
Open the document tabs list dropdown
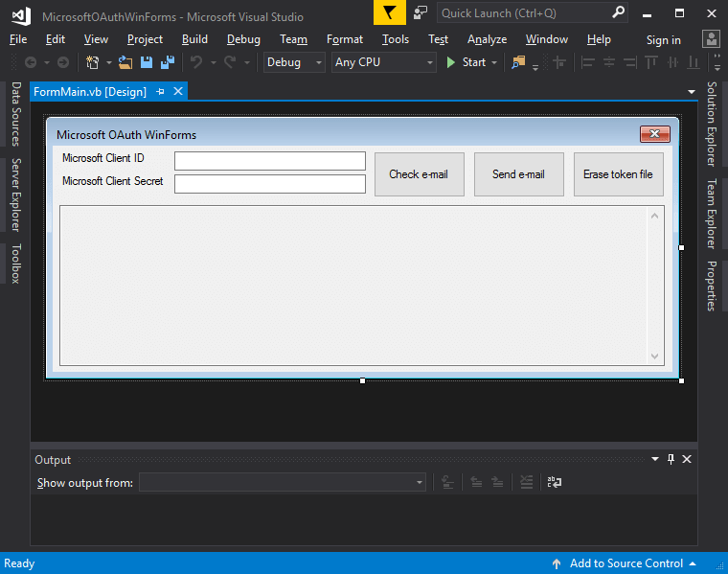pos(692,92)
